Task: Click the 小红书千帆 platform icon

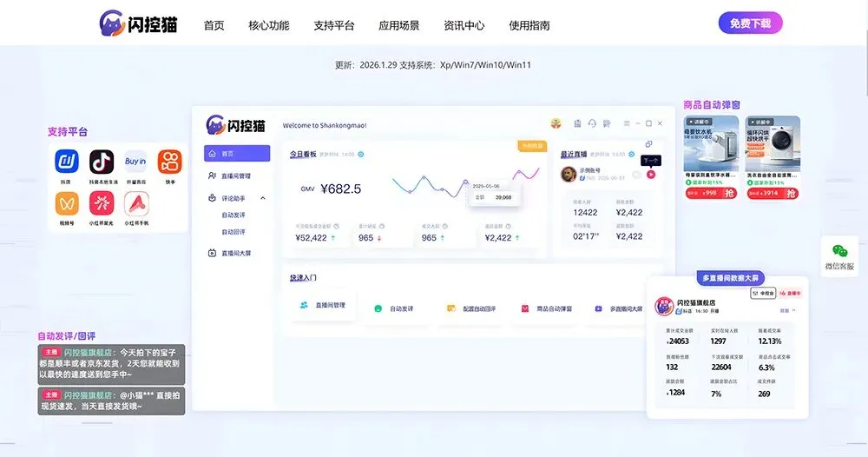Action: (136, 203)
